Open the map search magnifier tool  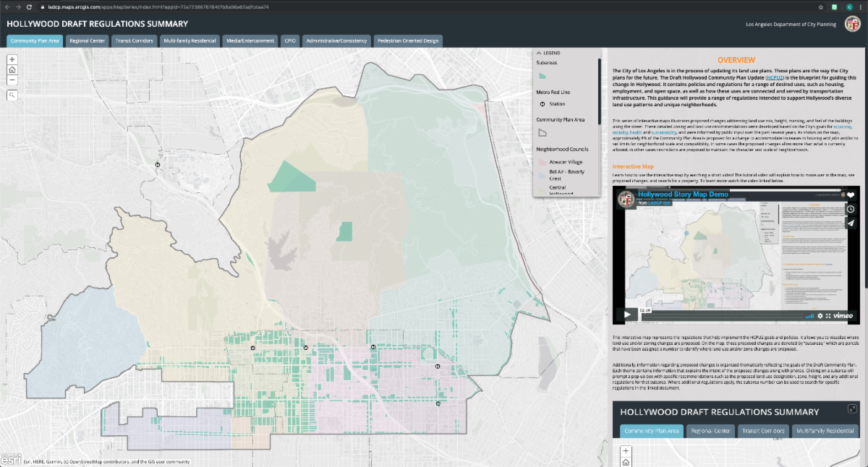(x=12, y=95)
